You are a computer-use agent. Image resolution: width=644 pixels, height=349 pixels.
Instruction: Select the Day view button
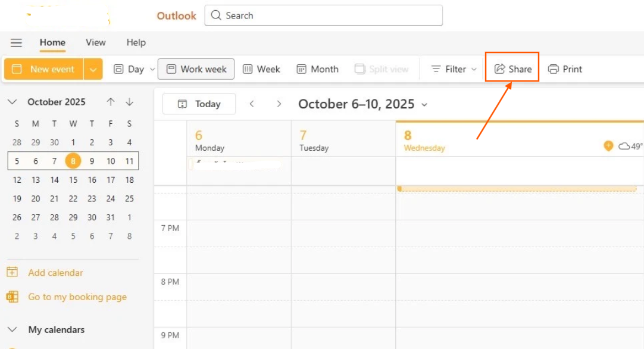click(x=129, y=69)
